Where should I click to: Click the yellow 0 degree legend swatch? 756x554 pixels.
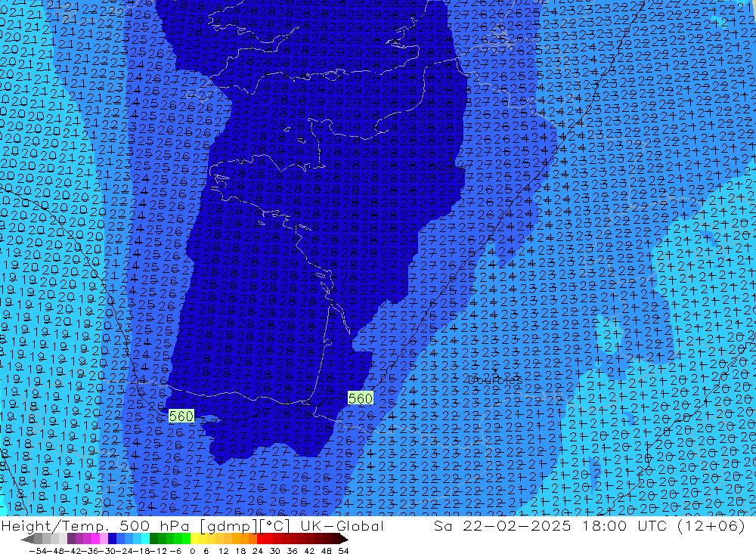click(x=195, y=539)
